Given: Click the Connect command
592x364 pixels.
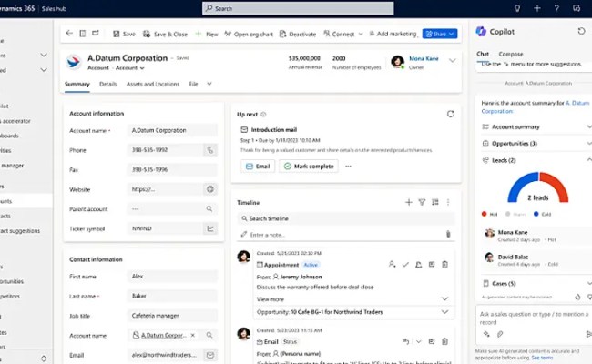Looking at the screenshot, I should [339, 34].
